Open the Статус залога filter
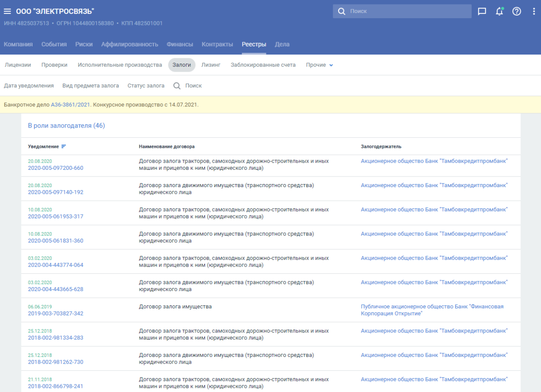The height and width of the screenshot is (392, 541). pos(146,86)
